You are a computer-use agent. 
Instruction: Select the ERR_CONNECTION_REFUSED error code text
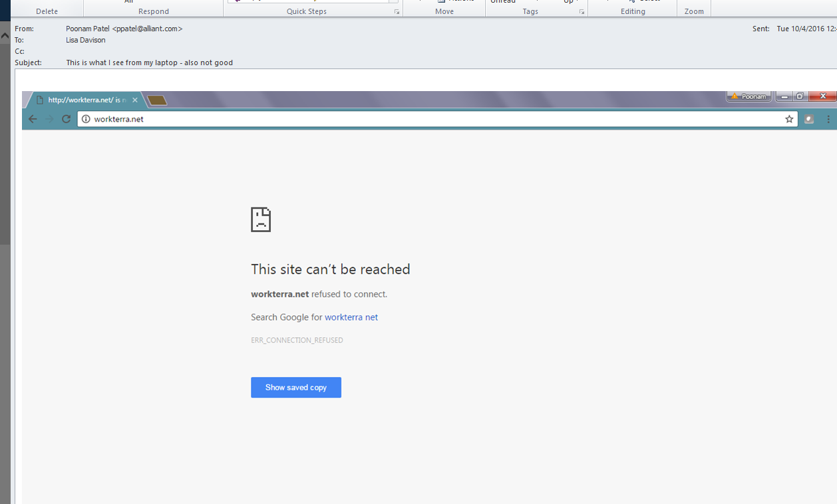(x=297, y=340)
